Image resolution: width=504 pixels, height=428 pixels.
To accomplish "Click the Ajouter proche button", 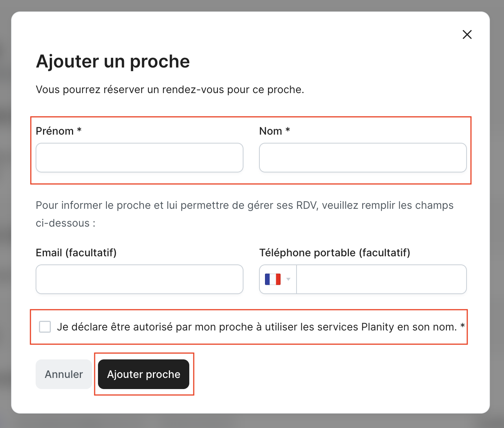I will (x=144, y=374).
